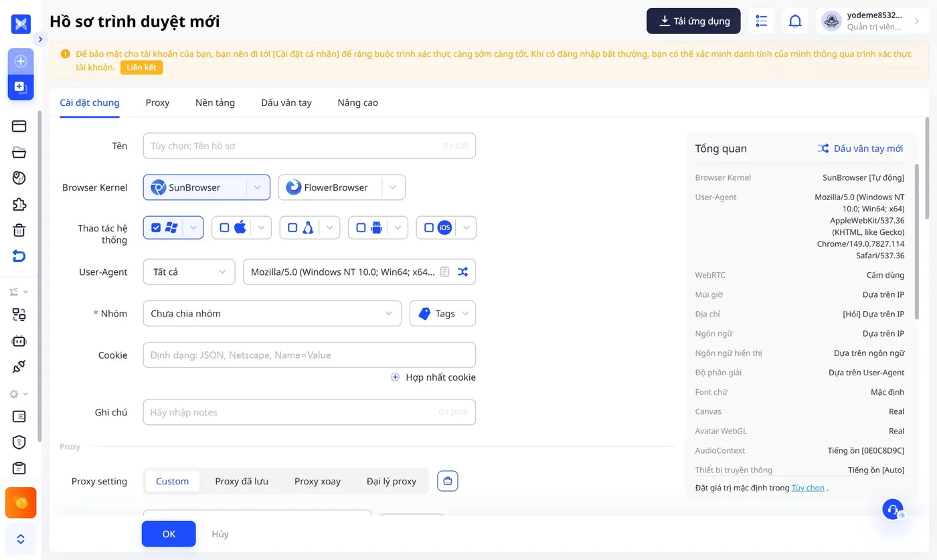
Task: Open the RPA robot icon
Action: click(x=19, y=341)
